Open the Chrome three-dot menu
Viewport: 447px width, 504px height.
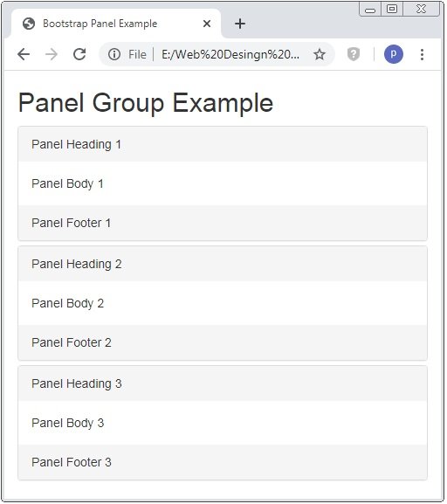click(x=422, y=54)
